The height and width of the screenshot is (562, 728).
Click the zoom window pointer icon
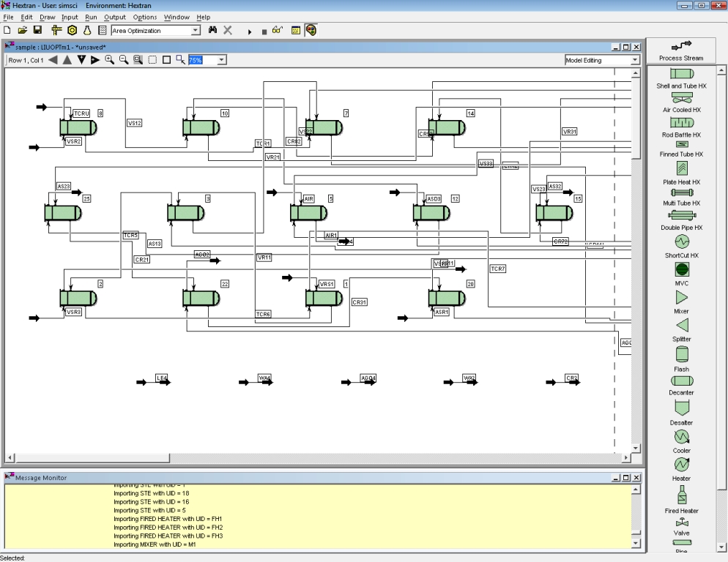181,60
